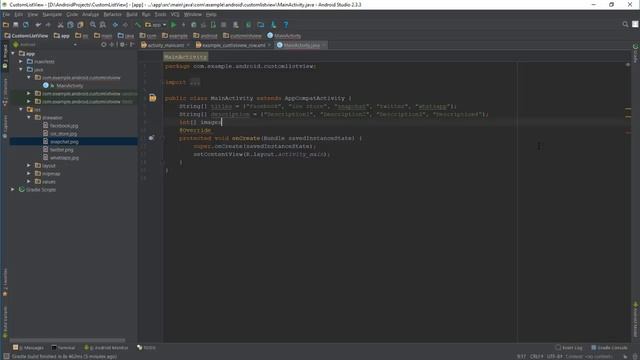Collapse the drawable folder node
The height and width of the screenshot is (360, 640).
click(29, 118)
